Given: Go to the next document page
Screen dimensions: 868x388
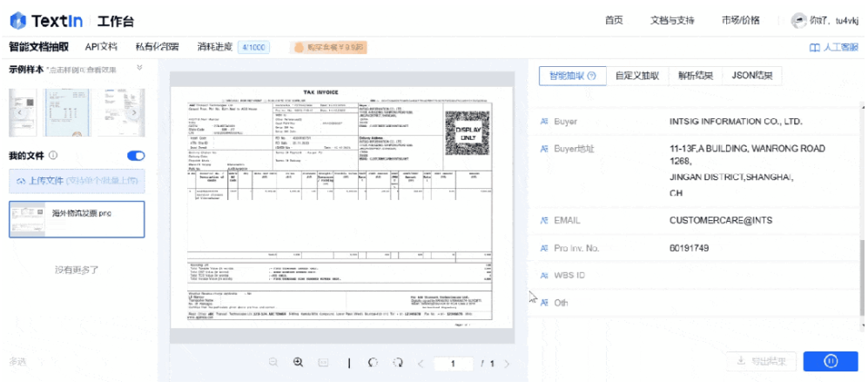Looking at the screenshot, I should pos(507,364).
